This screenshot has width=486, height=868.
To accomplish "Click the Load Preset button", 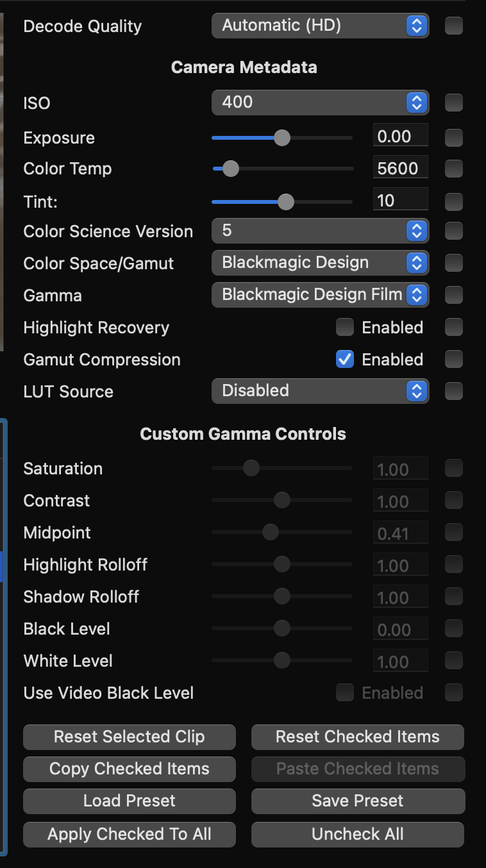I will click(x=130, y=801).
